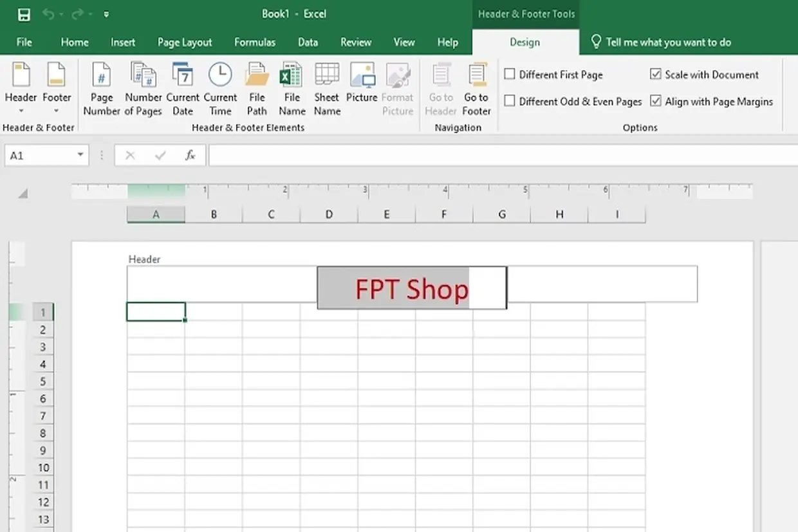
Task: Open the Name Box dropdown arrow
Action: point(79,155)
